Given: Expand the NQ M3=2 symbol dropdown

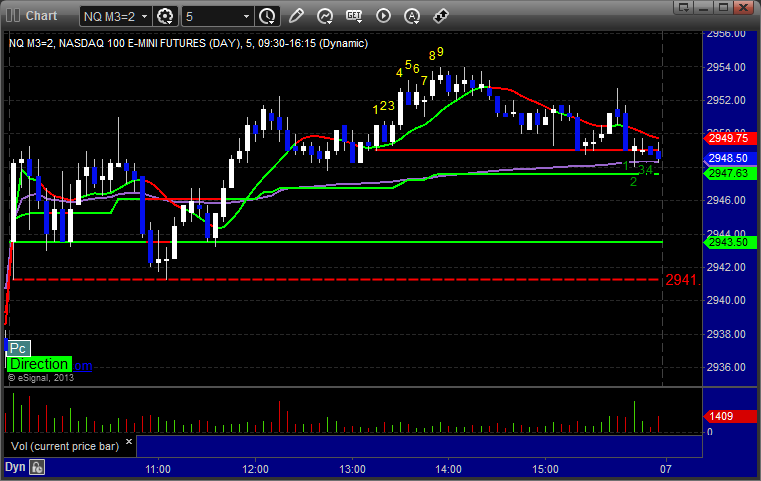Looking at the screenshot, I should pos(144,17).
